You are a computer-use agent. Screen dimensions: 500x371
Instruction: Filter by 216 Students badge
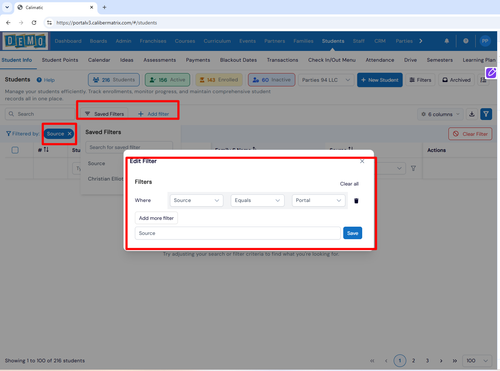[x=114, y=80]
